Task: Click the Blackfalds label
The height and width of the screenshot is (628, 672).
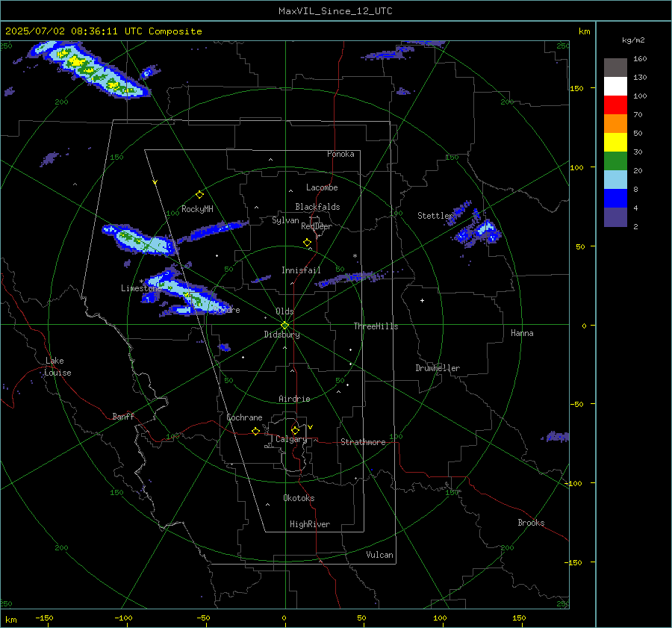Action: pyautogui.click(x=317, y=207)
